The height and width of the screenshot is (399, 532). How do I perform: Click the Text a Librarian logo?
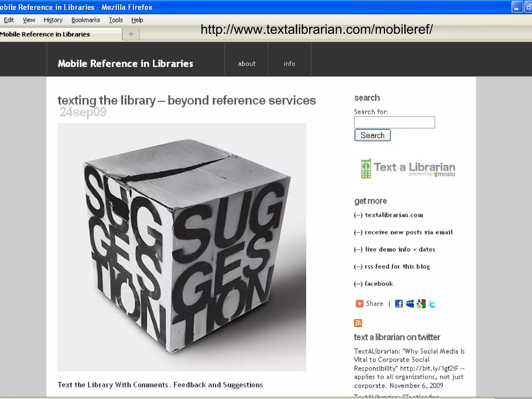tap(408, 169)
